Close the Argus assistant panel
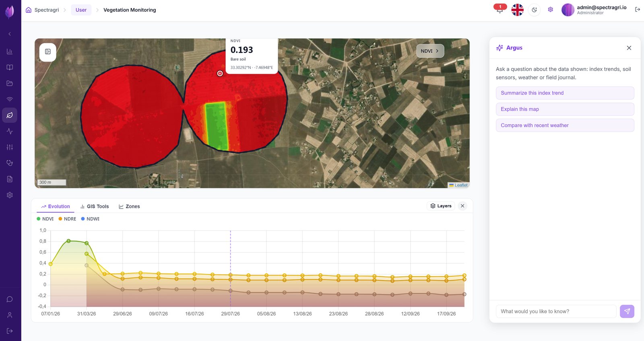The image size is (644, 341). [629, 48]
